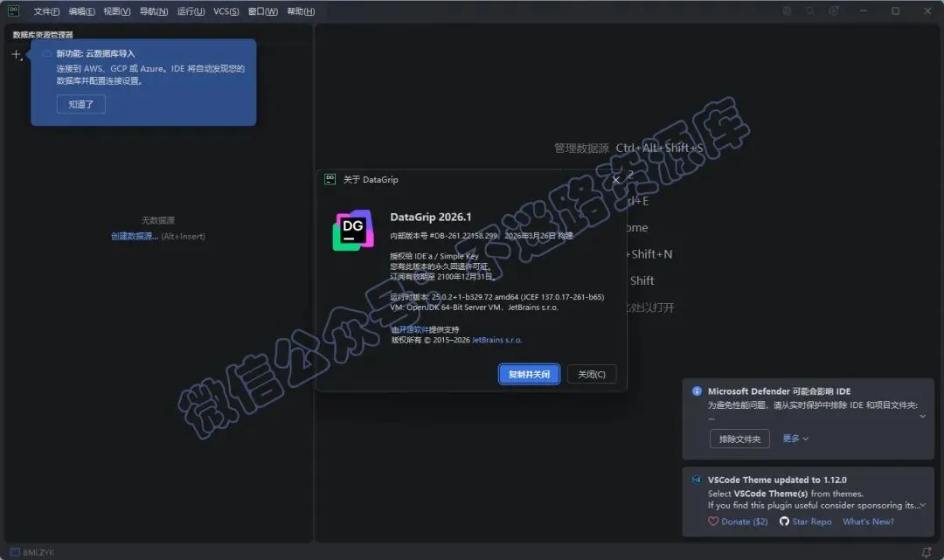The height and width of the screenshot is (560, 944).
Task: Open the 运行(U) menu
Action: coord(191,11)
